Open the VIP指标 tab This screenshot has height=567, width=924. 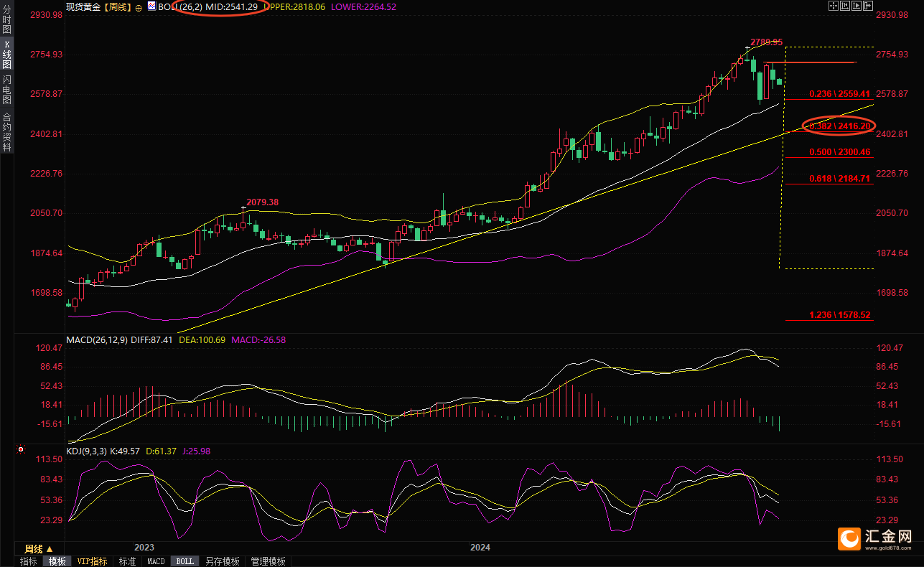click(x=92, y=561)
